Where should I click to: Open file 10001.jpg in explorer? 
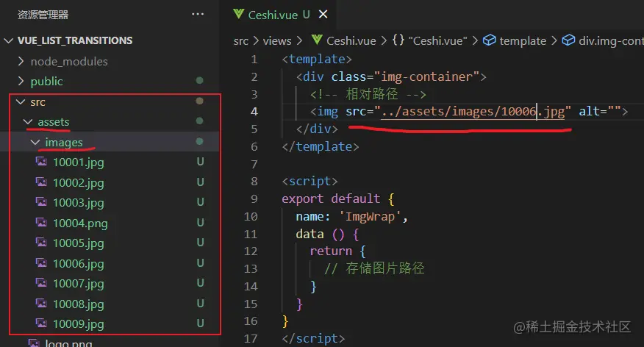tap(79, 162)
